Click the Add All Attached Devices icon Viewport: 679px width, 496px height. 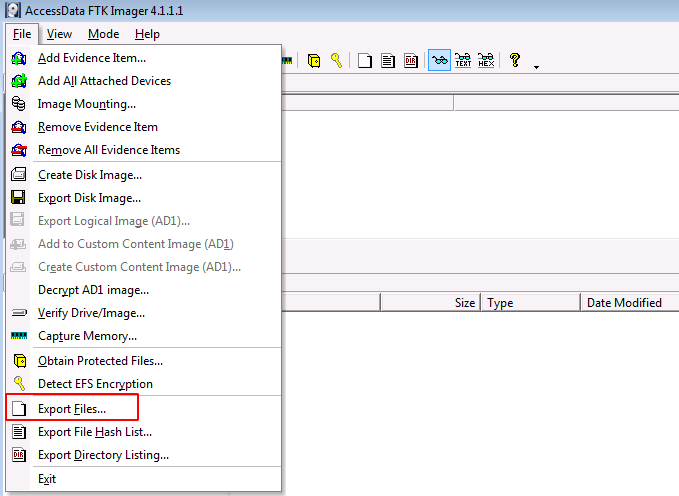click(19, 81)
